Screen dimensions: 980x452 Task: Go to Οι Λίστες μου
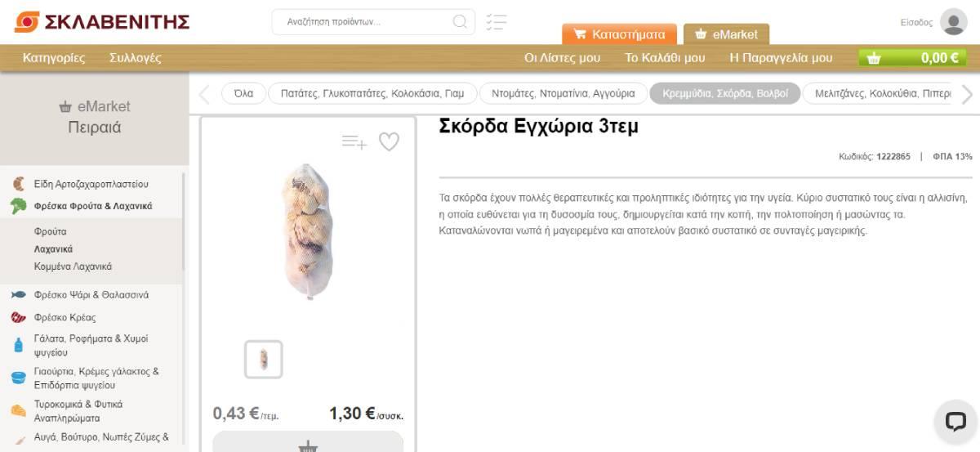coord(562,58)
